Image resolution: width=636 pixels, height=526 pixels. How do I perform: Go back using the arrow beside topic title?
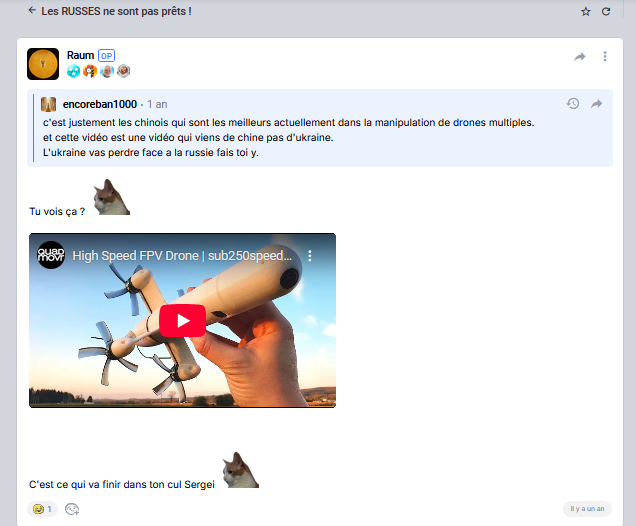tap(32, 11)
